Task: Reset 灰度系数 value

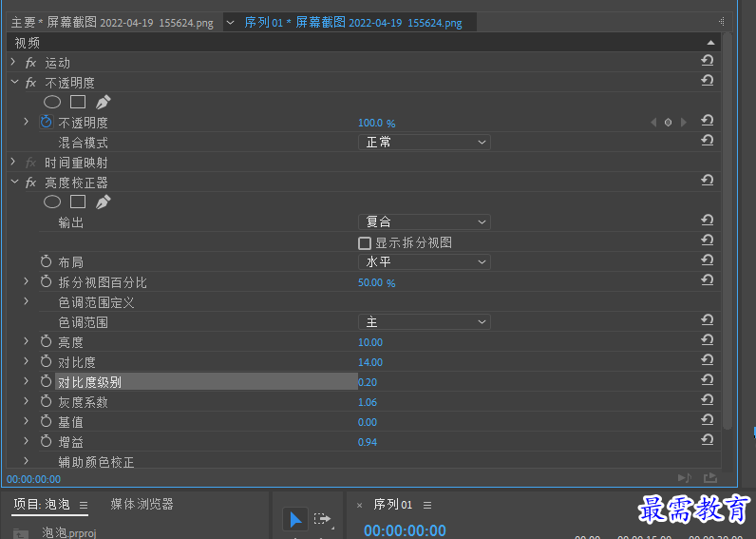Action: [708, 400]
